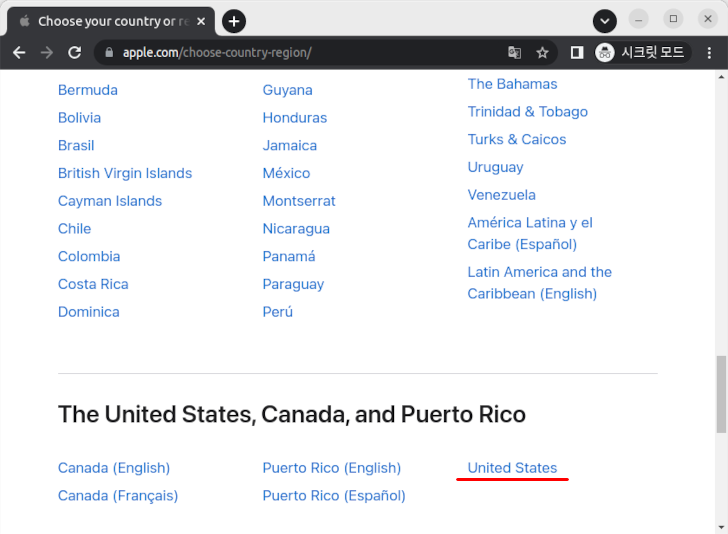This screenshot has width=728, height=534.
Task: Choose América Latina y el Caribe (Español)
Action: click(x=530, y=234)
